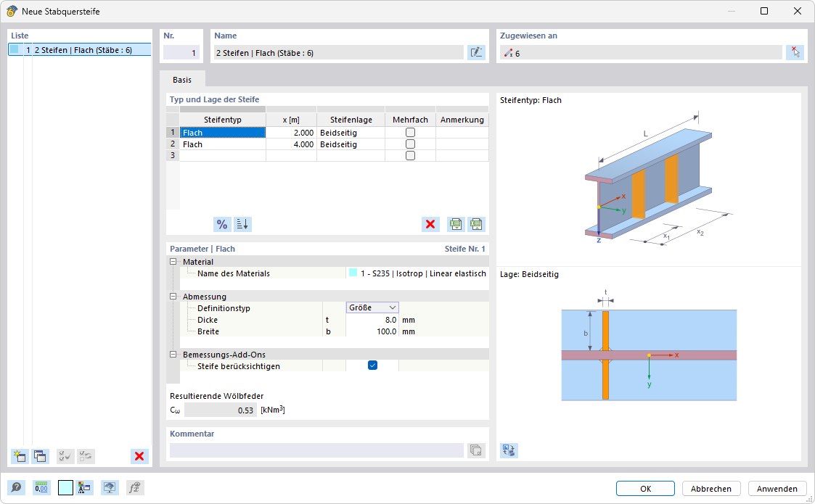Collapse the Material parameter section
This screenshot has width=815, height=504.
[173, 261]
